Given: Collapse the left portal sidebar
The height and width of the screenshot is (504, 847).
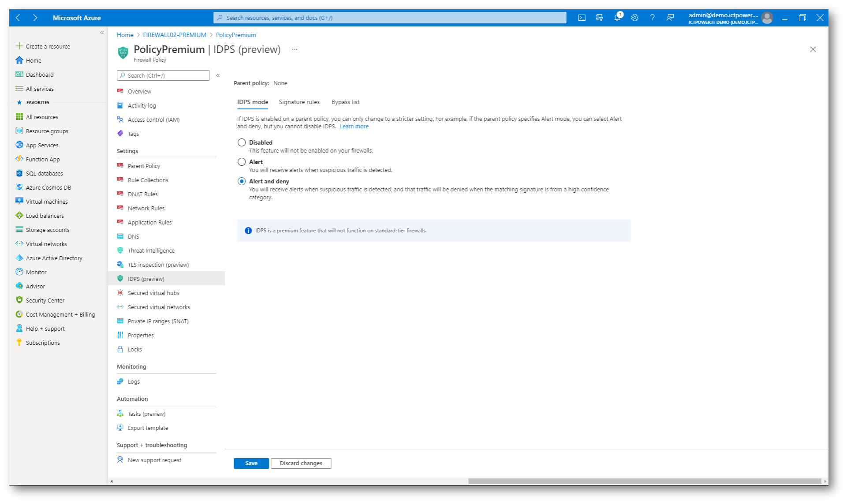Looking at the screenshot, I should 102,33.
